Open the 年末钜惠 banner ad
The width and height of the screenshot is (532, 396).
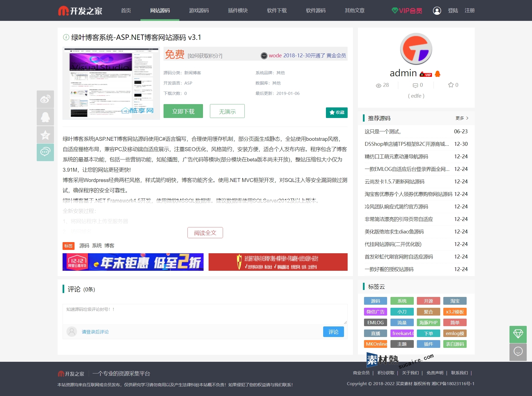[133, 262]
